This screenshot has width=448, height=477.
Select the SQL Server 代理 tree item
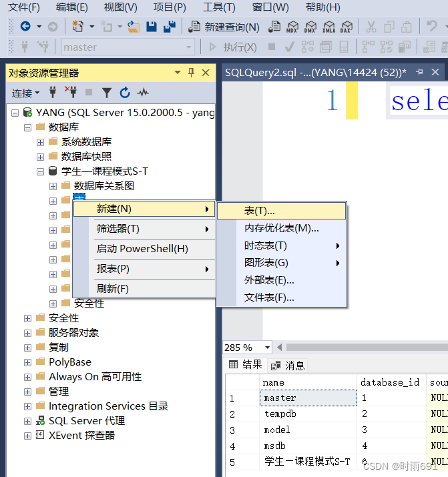(x=87, y=421)
